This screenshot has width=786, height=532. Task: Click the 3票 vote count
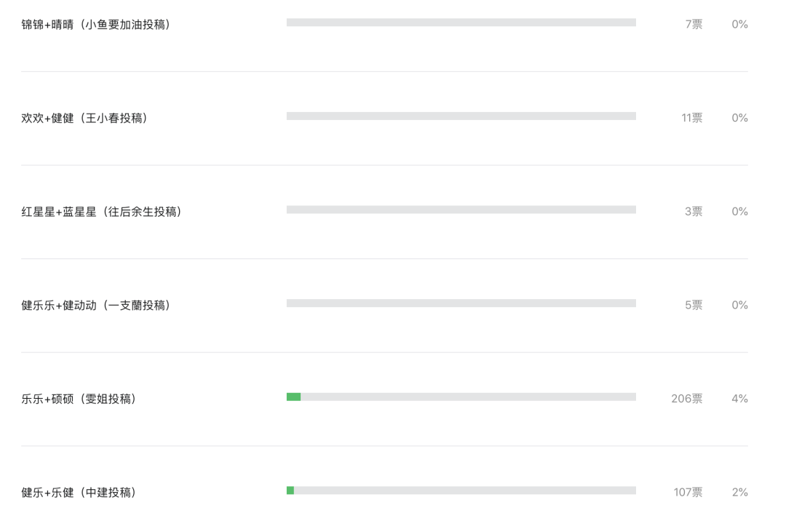point(694,212)
